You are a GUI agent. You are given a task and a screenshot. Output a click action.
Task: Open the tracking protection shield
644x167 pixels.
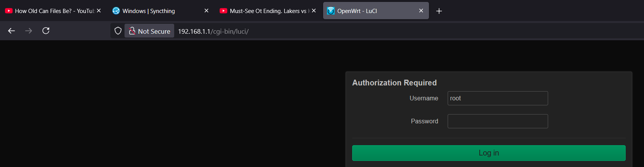pyautogui.click(x=118, y=31)
